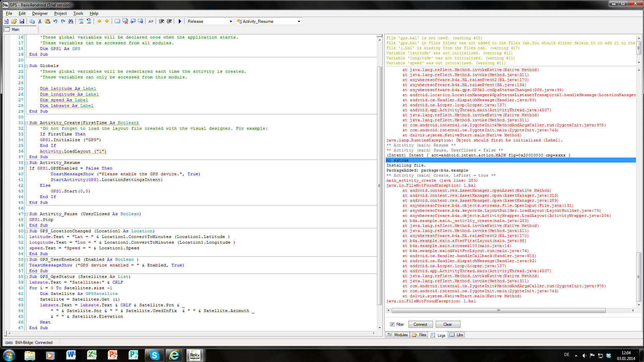Switch to the Modules tab
The height and width of the screenshot is (362, 644).
pyautogui.click(x=397, y=335)
